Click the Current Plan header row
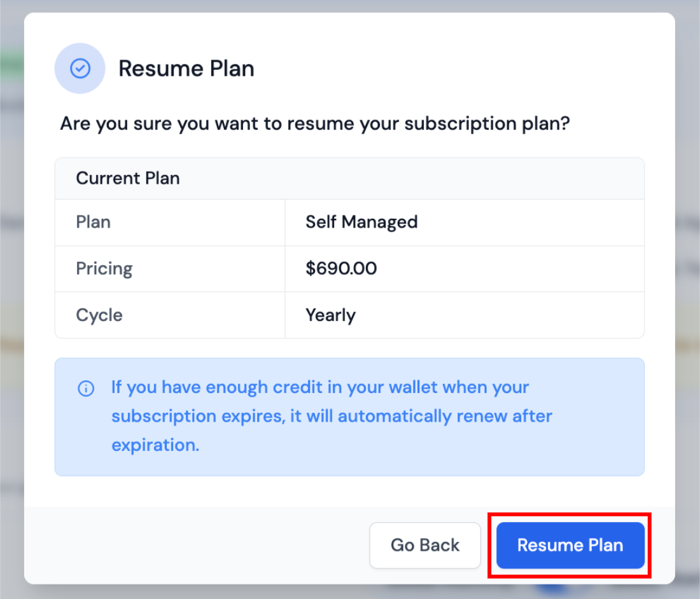Viewport: 700px width, 599px height. (x=127, y=178)
